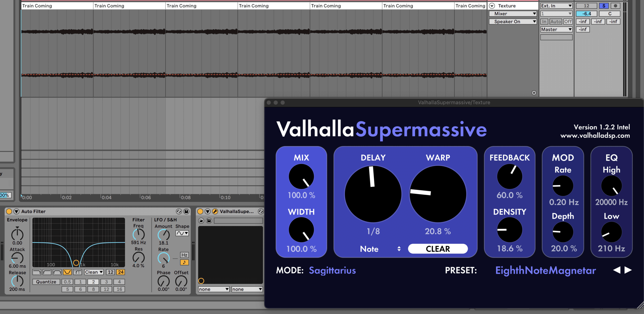Collapse the Auto Filter device with its triangle
The width and height of the screenshot is (644, 314).
16,211
